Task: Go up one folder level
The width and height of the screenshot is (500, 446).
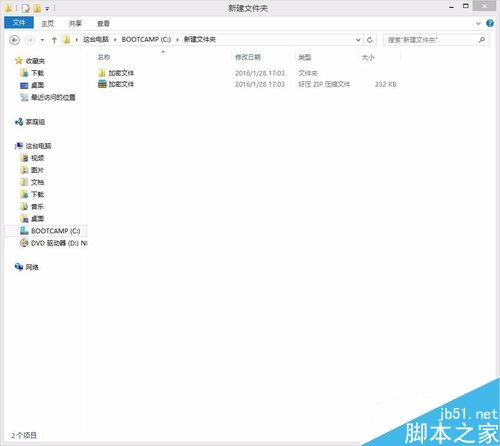Action: [54, 40]
